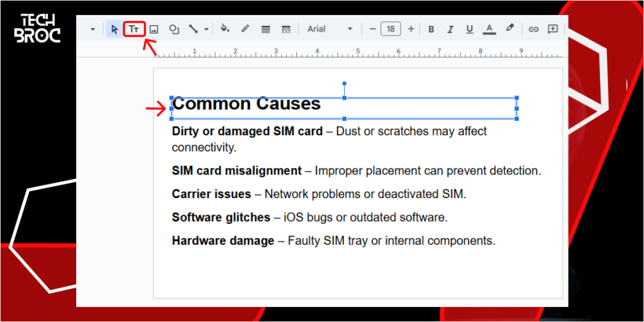Click the font size field showing 18
The height and width of the screenshot is (322, 644).
(391, 29)
